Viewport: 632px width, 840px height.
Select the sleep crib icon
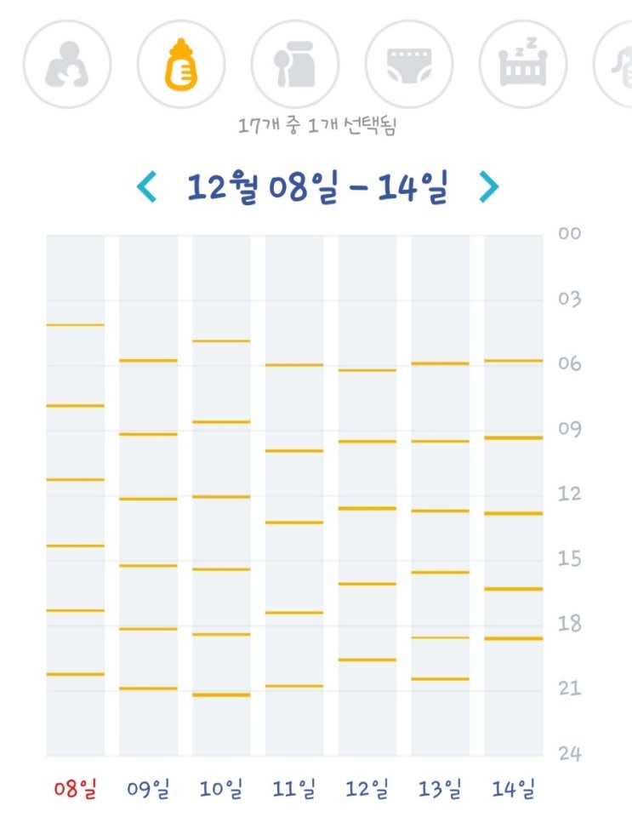point(523,65)
